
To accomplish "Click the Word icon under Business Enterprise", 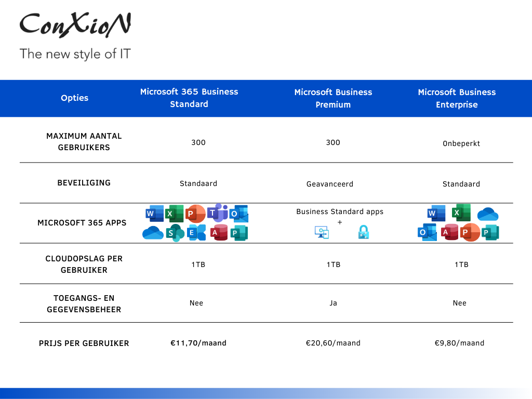I will (x=436, y=213).
